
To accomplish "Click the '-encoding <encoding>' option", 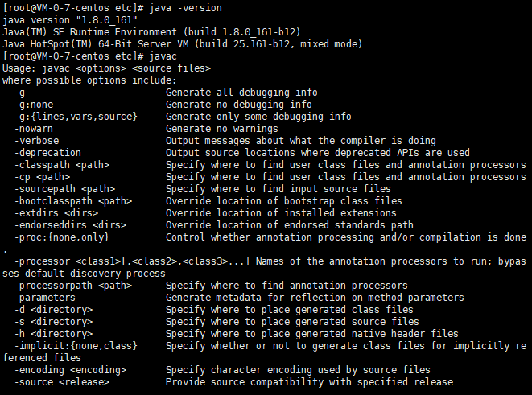I will [70, 370].
